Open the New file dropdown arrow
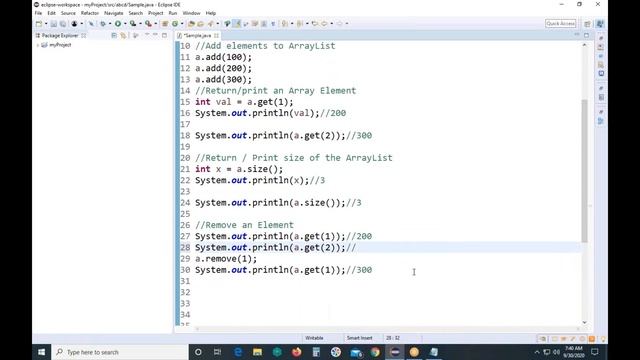Viewport: 640px width, 360px height. 46,24
